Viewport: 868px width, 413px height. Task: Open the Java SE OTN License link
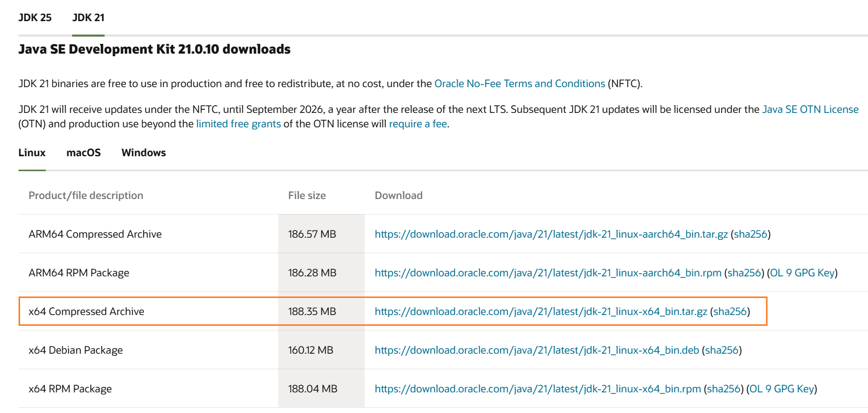[x=810, y=109]
